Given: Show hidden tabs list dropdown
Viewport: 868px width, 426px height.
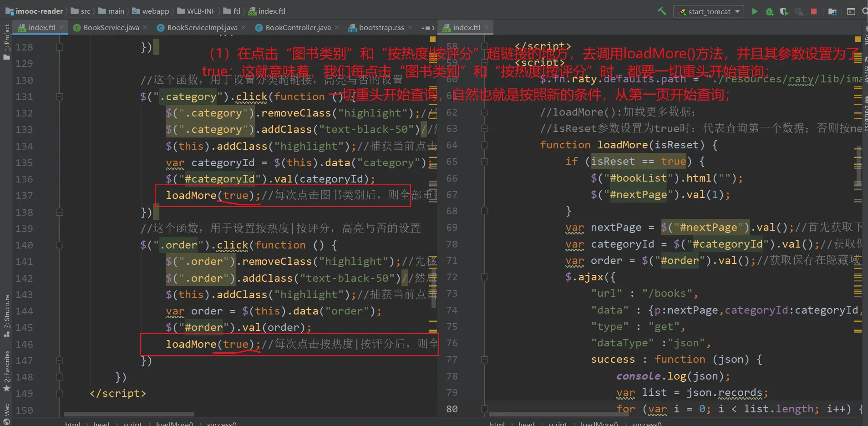Looking at the screenshot, I should (x=428, y=28).
